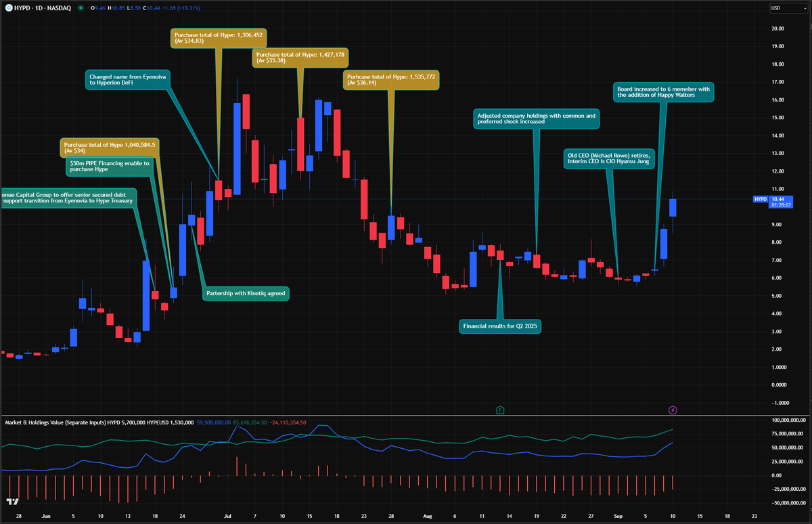Open the USD currency dropdown

pos(788,9)
